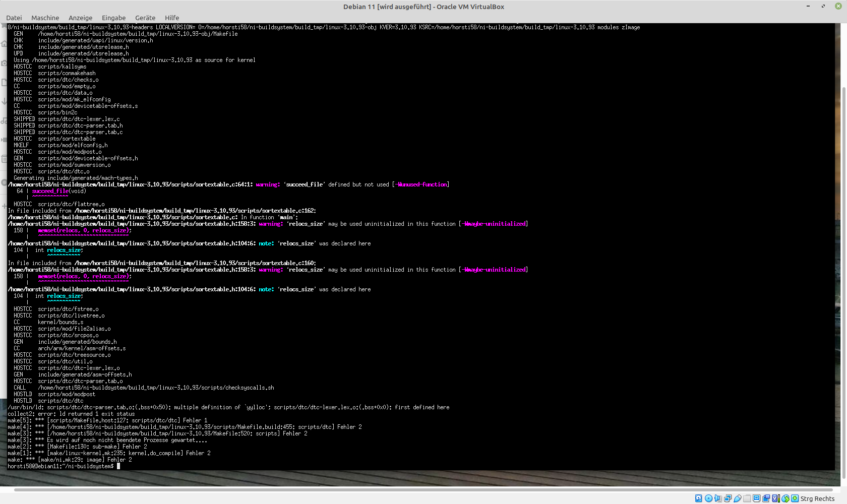Click the screen recording status icon
The width and height of the screenshot is (847, 504).
tap(766, 498)
